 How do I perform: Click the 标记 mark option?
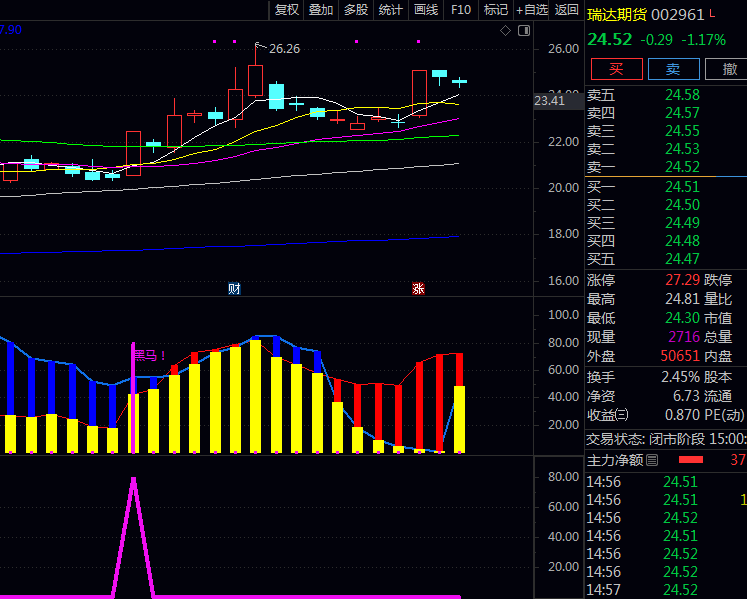click(x=495, y=10)
